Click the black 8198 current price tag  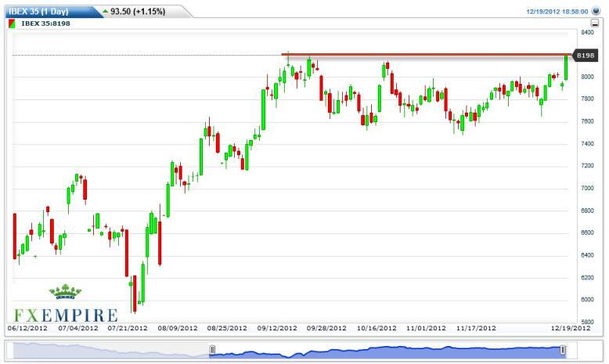point(585,56)
